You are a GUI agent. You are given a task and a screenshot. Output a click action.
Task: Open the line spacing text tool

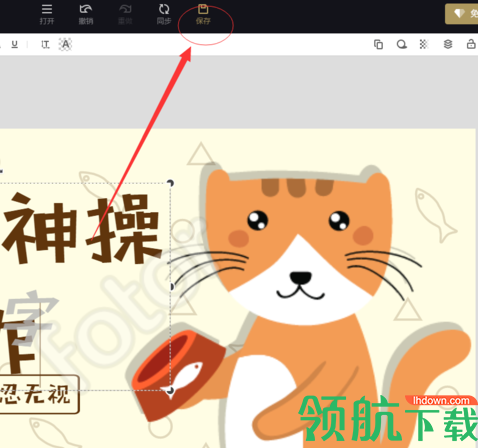[45, 44]
